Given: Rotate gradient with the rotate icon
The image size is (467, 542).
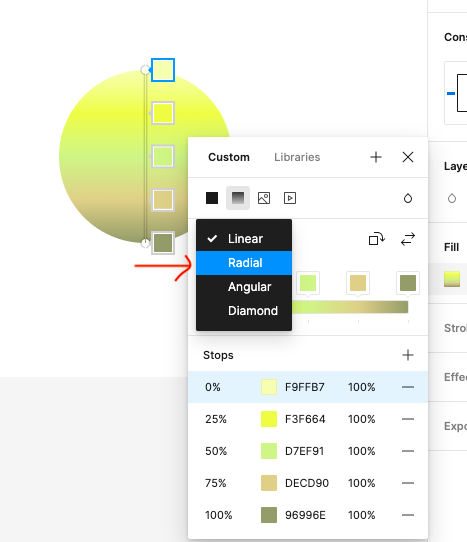Looking at the screenshot, I should pos(376,239).
